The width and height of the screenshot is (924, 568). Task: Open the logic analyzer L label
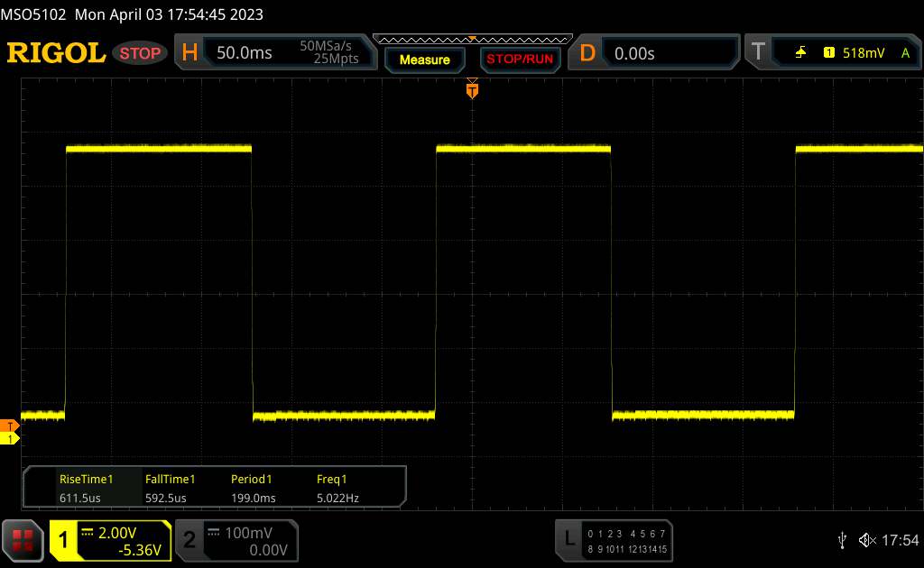click(x=569, y=538)
